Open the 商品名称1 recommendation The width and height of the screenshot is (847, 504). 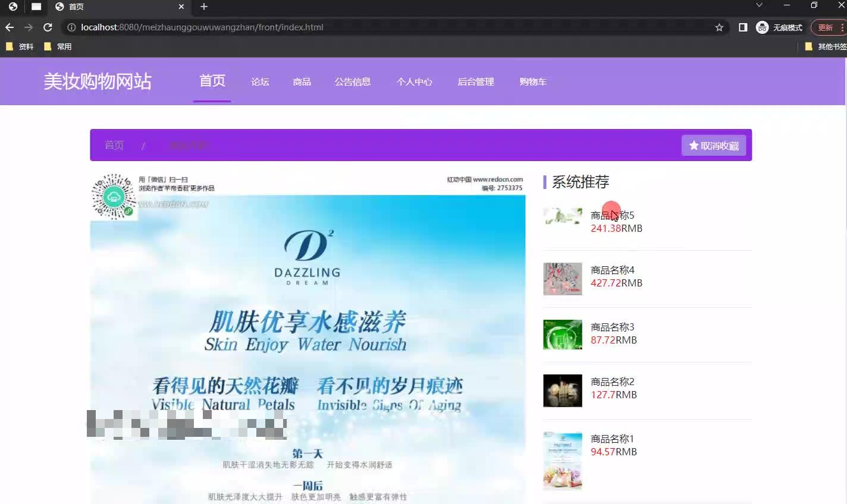pyautogui.click(x=613, y=439)
